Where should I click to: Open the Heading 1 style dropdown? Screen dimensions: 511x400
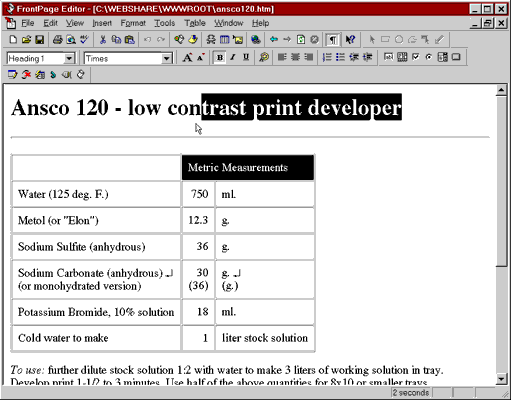point(69,59)
